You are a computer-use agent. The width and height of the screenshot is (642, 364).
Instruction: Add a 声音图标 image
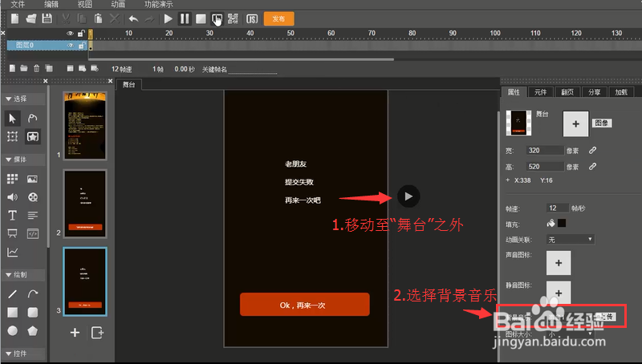559,263
